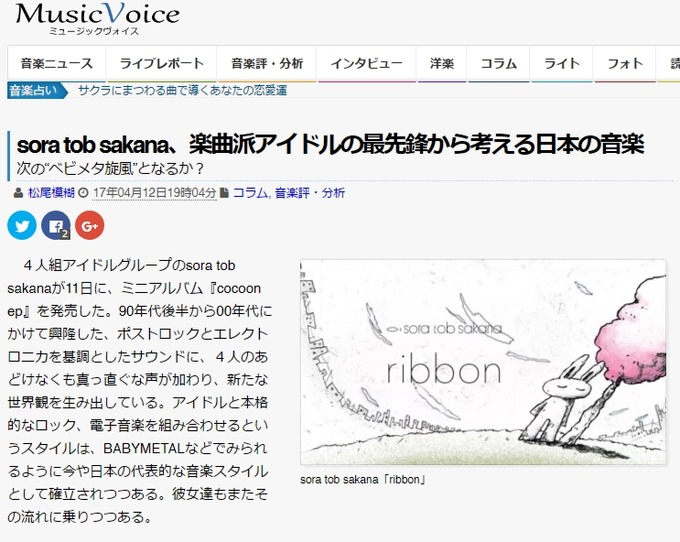The height and width of the screenshot is (542, 680).
Task: Go to 音楽評・分析 section
Action: tap(267, 64)
